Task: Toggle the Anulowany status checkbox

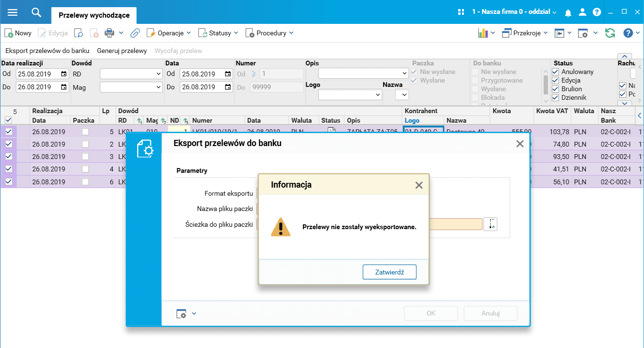Action: tap(555, 72)
